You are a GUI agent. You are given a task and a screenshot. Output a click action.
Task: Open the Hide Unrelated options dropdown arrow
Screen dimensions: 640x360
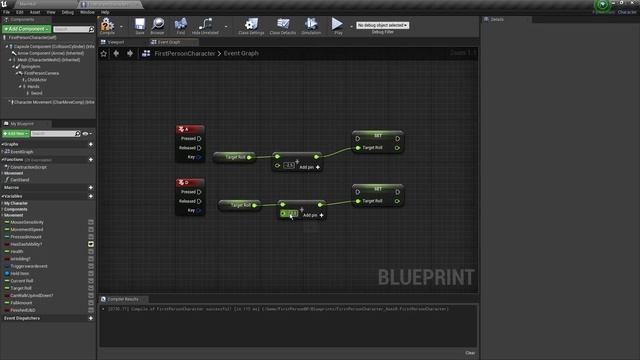coord(226,27)
